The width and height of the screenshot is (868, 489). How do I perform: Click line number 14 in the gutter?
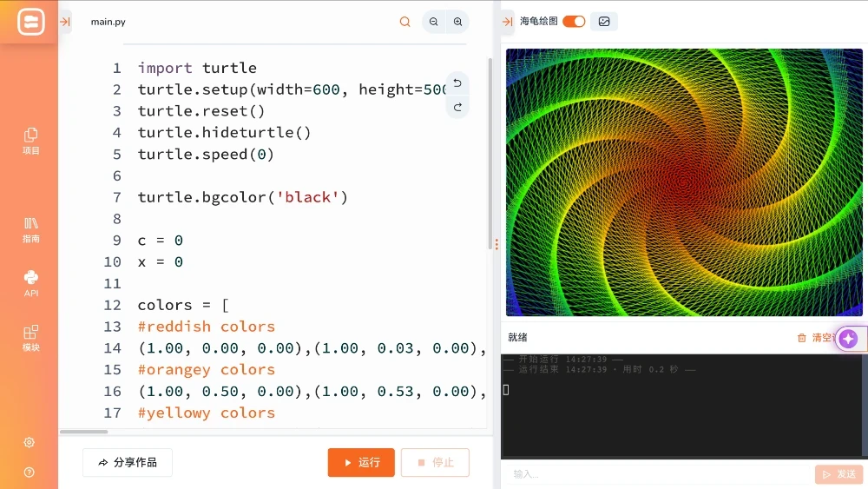[112, 348]
